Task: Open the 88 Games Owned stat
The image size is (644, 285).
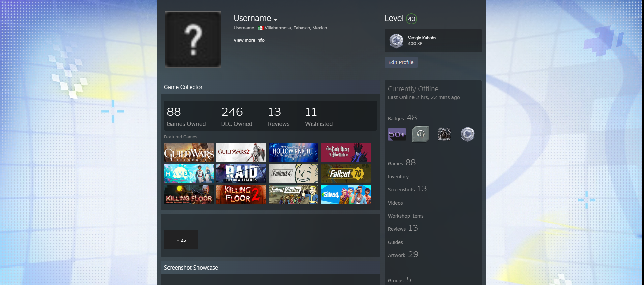Action: [186, 116]
